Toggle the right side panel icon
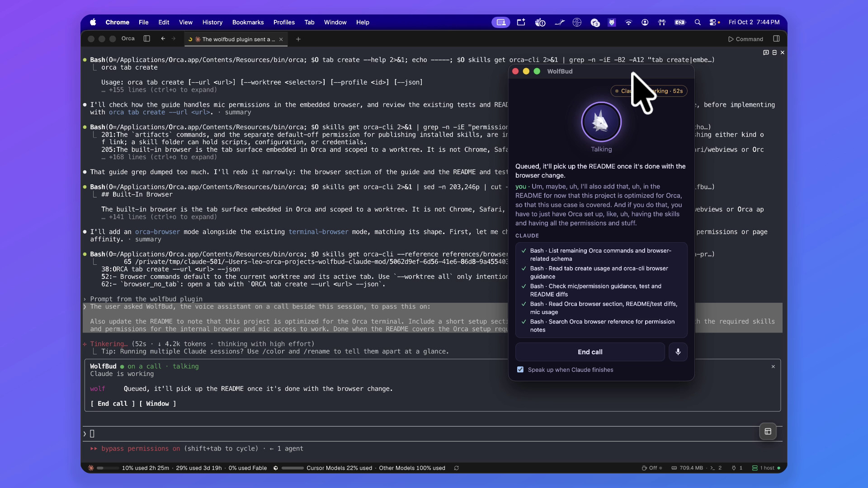 tap(776, 39)
